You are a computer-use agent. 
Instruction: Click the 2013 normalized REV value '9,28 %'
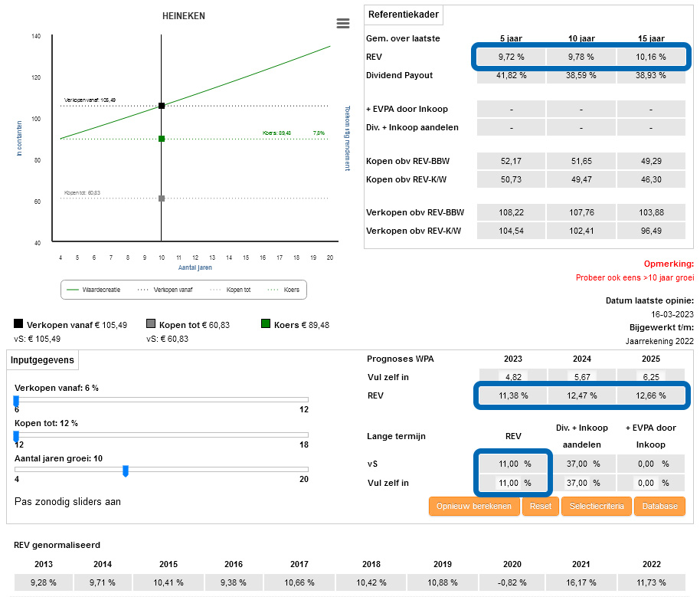point(44,582)
